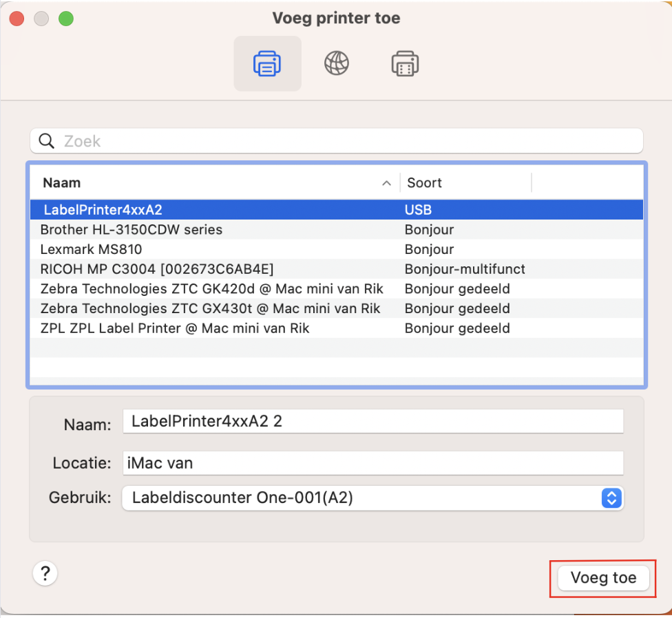Open the IP printer globe tab
672x618 pixels.
(x=337, y=63)
